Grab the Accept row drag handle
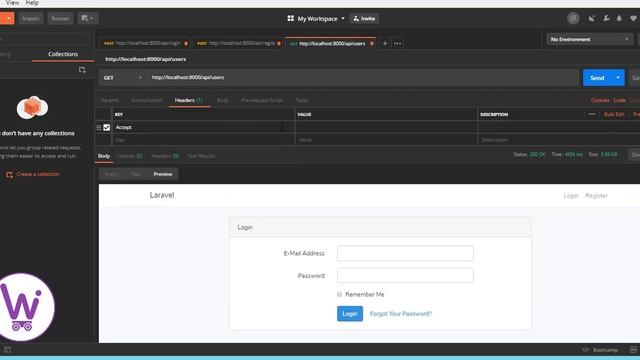 coord(99,127)
